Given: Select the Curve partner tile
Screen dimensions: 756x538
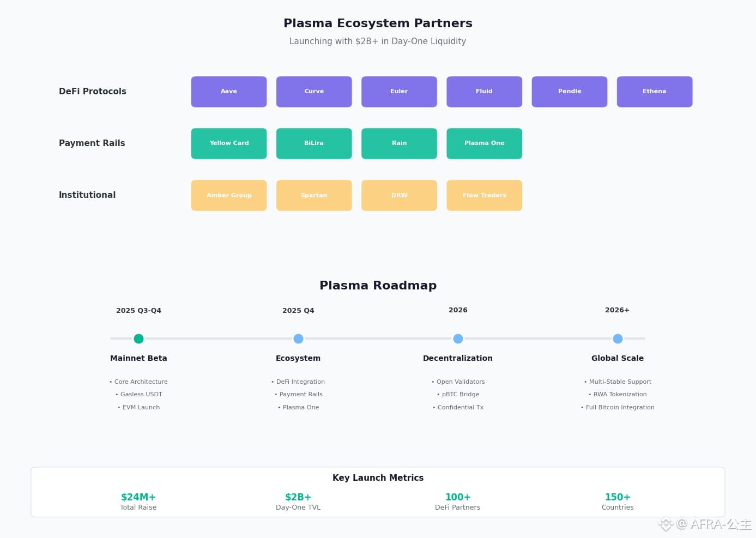Looking at the screenshot, I should pos(314,92).
